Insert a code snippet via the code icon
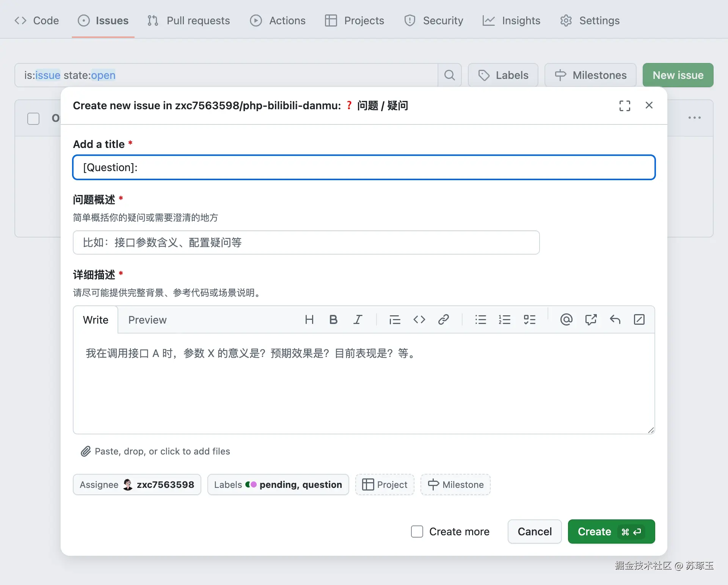 pyautogui.click(x=419, y=320)
